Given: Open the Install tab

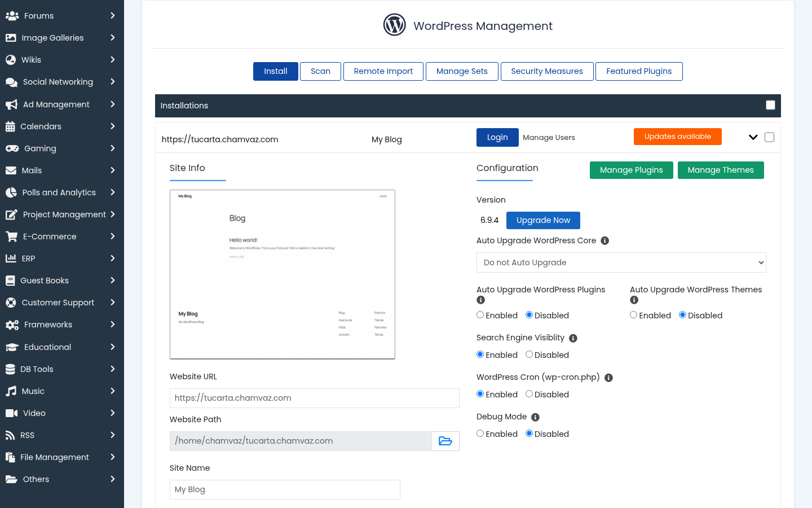Looking at the screenshot, I should (x=276, y=71).
